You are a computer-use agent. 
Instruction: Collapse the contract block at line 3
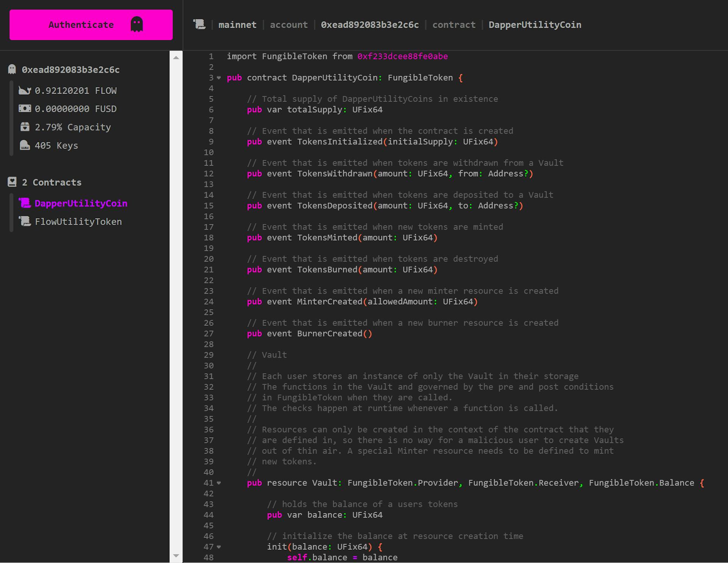click(219, 78)
